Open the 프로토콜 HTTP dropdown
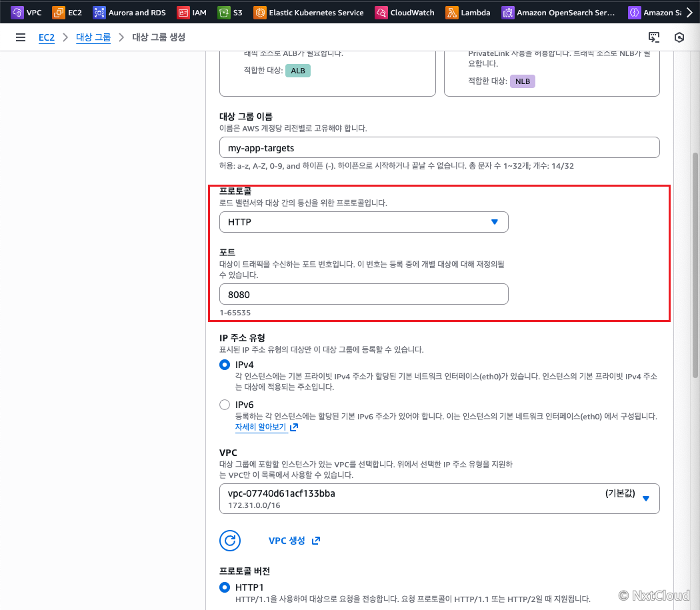Image resolution: width=700 pixels, height=610 pixels. (364, 222)
